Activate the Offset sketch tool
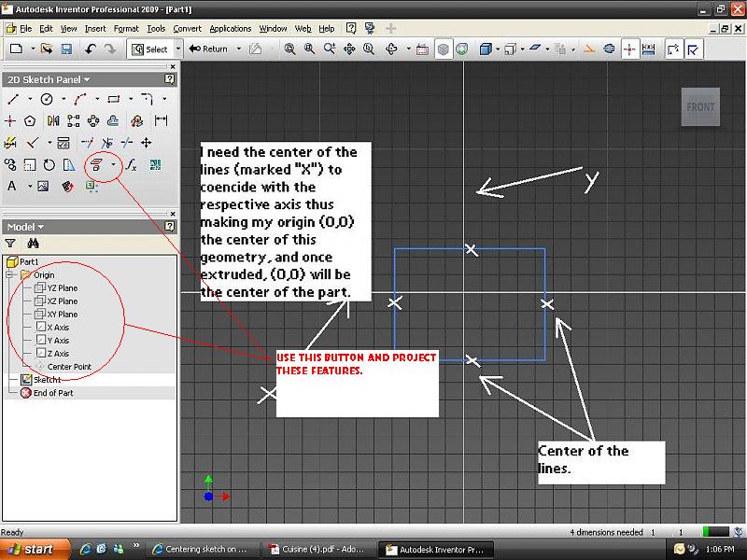The width and height of the screenshot is (747, 560). point(113,121)
